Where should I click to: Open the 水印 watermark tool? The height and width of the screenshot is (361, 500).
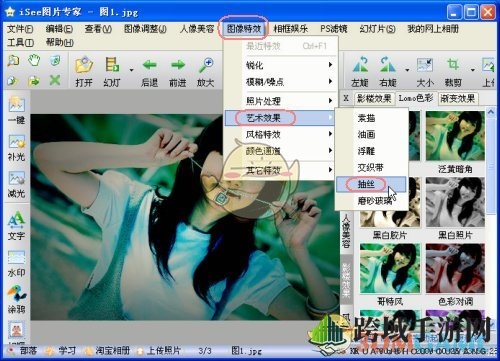pyautogui.click(x=17, y=264)
